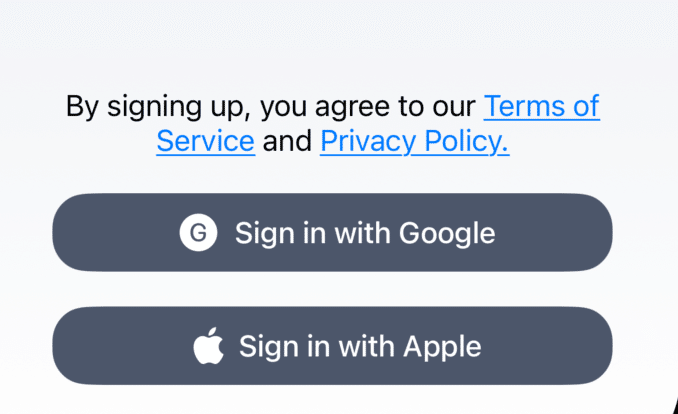Click the word 'and' between the links
The image size is (678, 414).
(287, 141)
